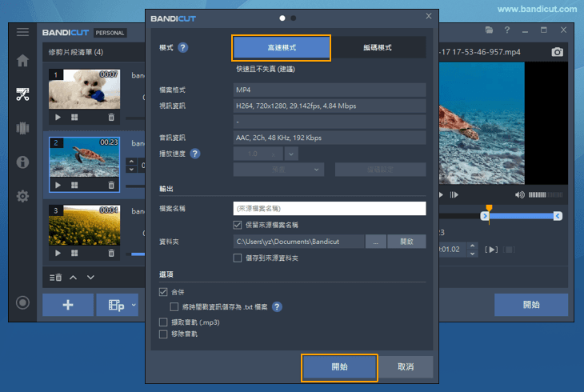Click the Bandicam record icon at sidebar bottom
The image size is (584, 392).
tap(22, 302)
